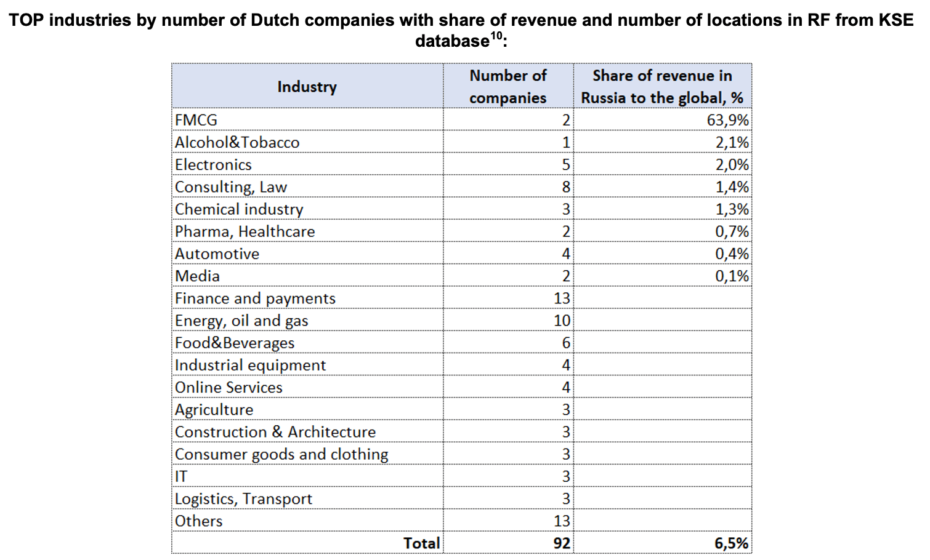The width and height of the screenshot is (930, 560).
Task: Click the 1,4% revenue share value
Action: click(732, 187)
